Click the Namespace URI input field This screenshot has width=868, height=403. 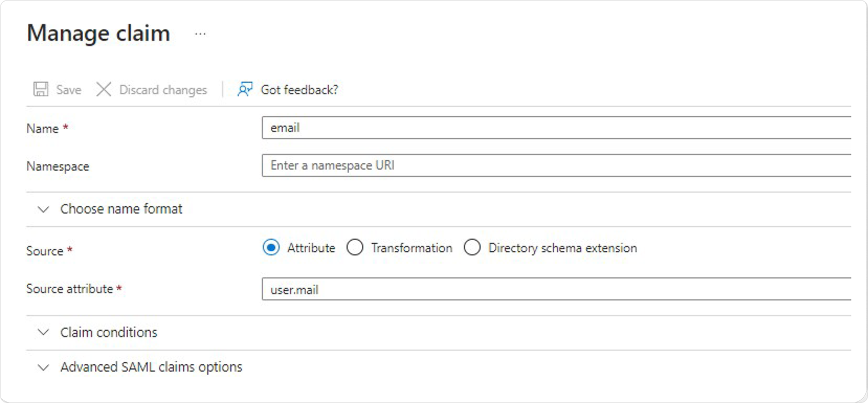[557, 165]
